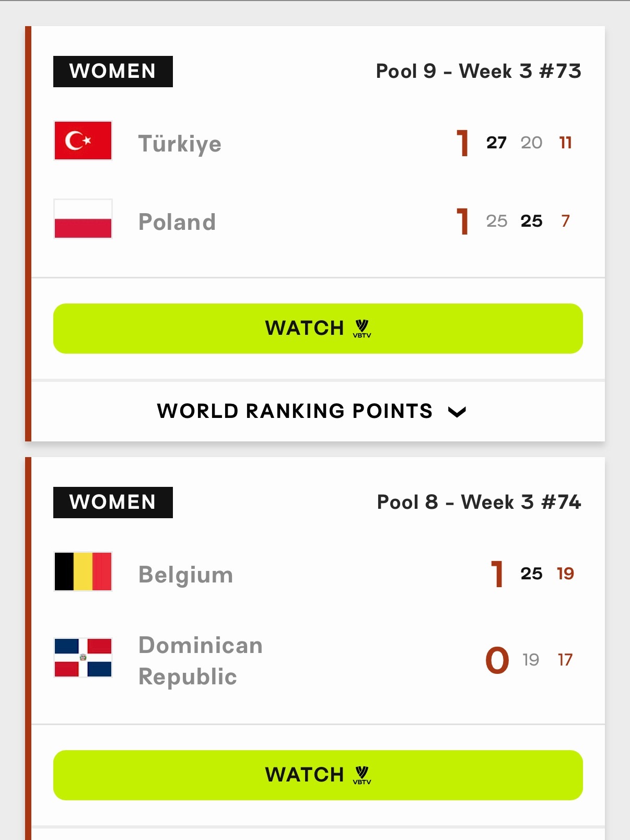630x840 pixels.
Task: Click VBTV logo in first Watch button
Action: pyautogui.click(x=362, y=329)
